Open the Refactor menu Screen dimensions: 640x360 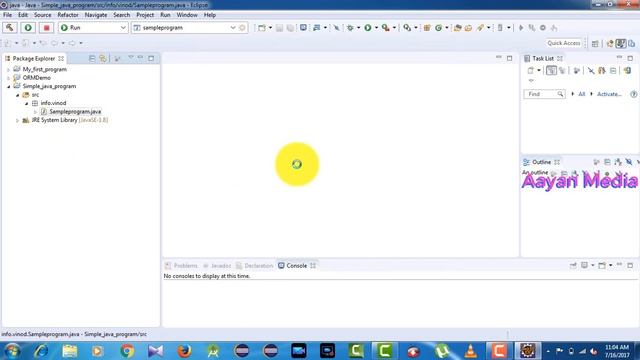point(68,15)
